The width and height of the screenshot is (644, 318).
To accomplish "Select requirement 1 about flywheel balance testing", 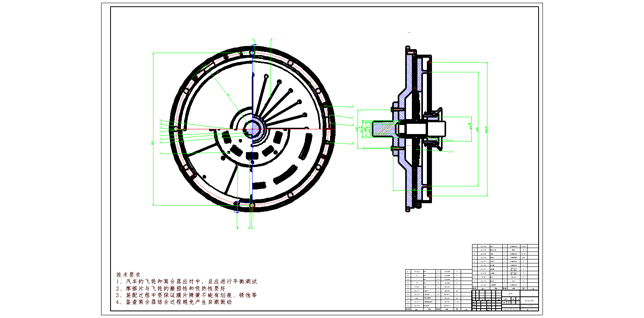I will [x=186, y=281].
